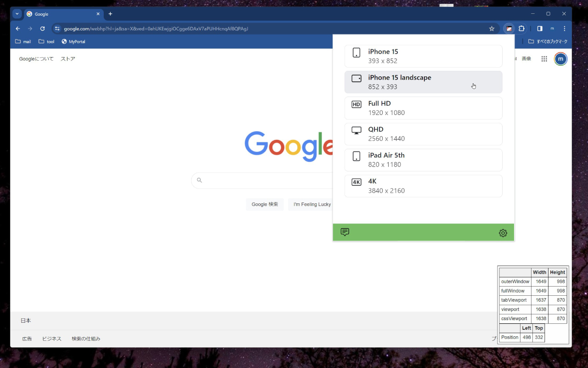Open extension settings gear in green footer
This screenshot has width=588, height=368.
click(x=503, y=233)
